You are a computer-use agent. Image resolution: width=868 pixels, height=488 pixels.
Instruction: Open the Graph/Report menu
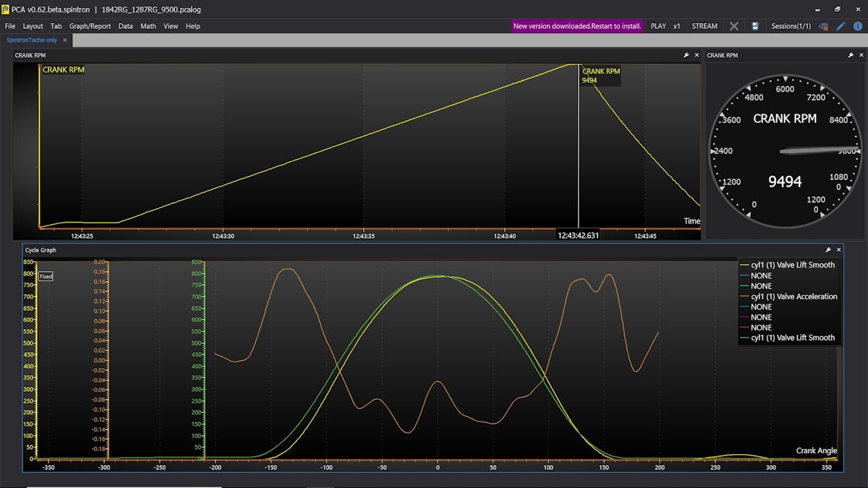(90, 26)
